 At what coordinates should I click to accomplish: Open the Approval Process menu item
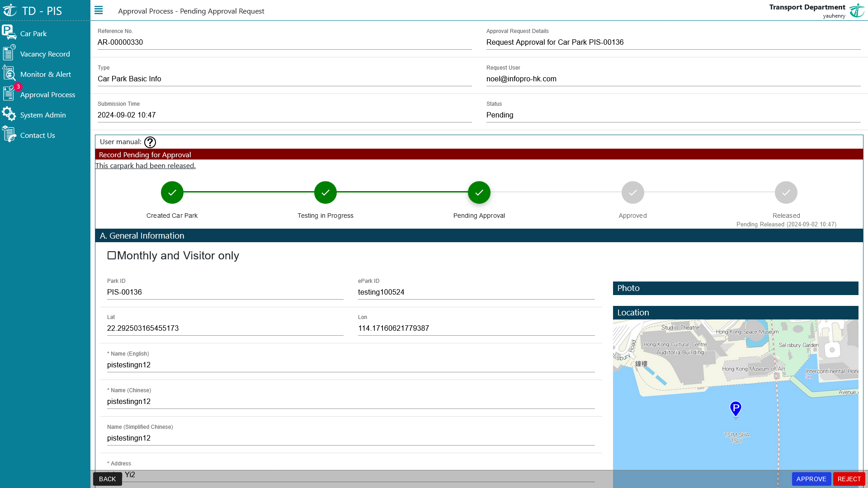click(47, 94)
